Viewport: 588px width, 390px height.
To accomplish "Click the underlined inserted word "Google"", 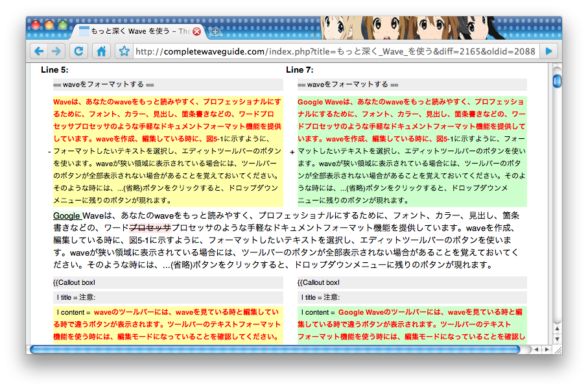I will click(x=67, y=215).
